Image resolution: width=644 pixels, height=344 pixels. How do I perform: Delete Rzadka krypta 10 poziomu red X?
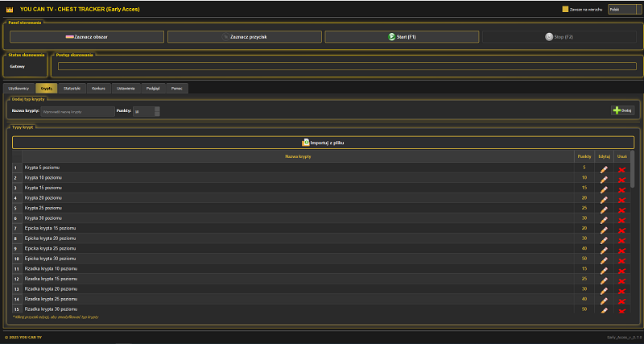621,271
